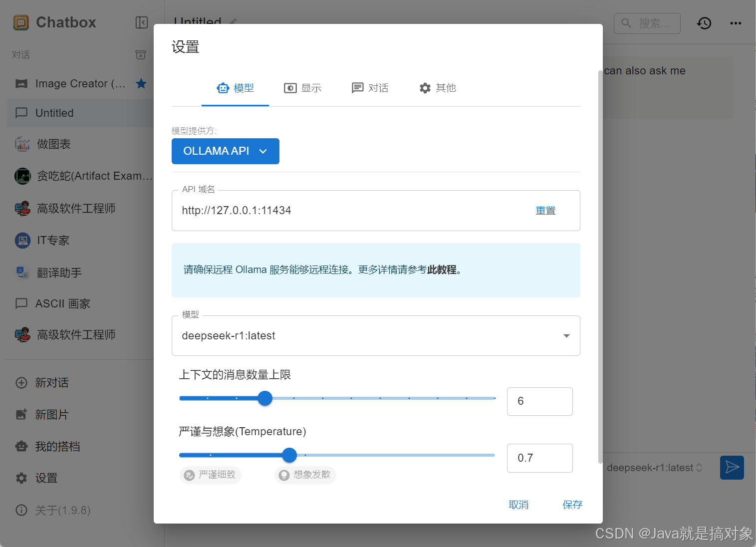Open 我的搭档 copilots

point(80,446)
